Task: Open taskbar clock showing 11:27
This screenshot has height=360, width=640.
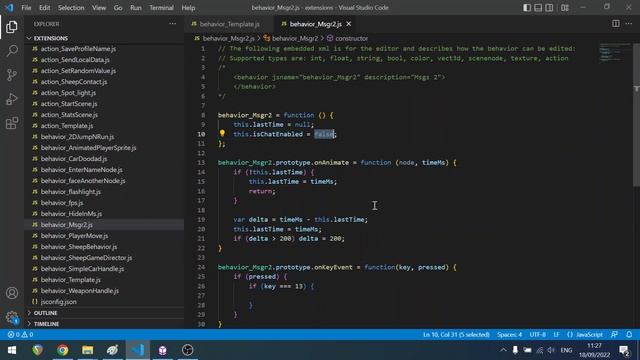Action: pos(594,350)
